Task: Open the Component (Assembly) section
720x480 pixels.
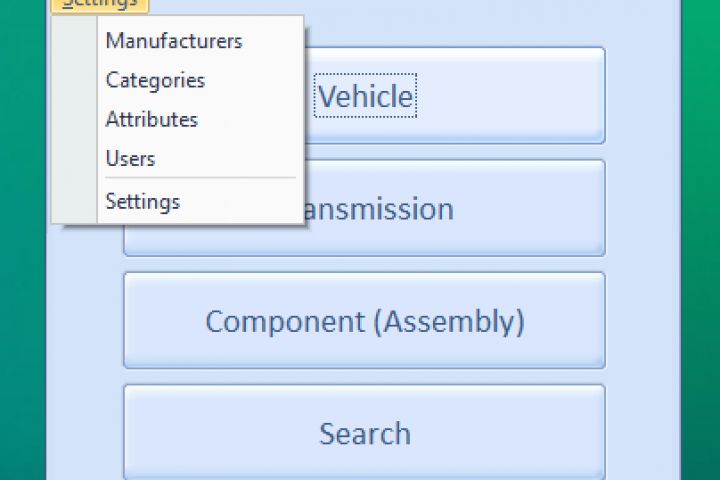Action: pos(364,321)
